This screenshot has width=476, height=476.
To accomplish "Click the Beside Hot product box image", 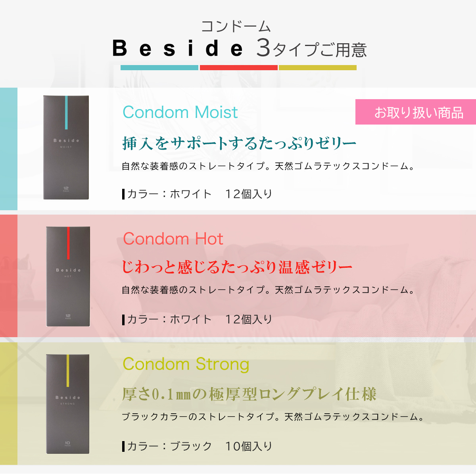I will pyautogui.click(x=68, y=276).
